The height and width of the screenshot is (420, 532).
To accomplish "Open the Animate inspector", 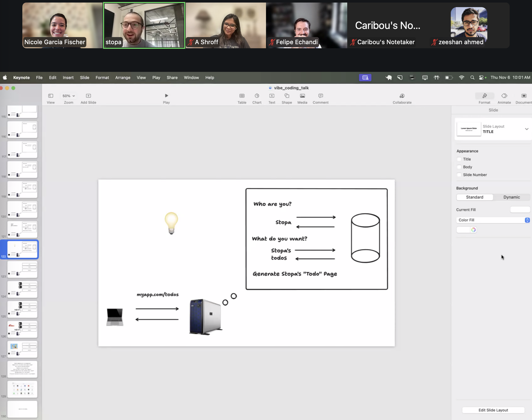I will click(x=504, y=96).
